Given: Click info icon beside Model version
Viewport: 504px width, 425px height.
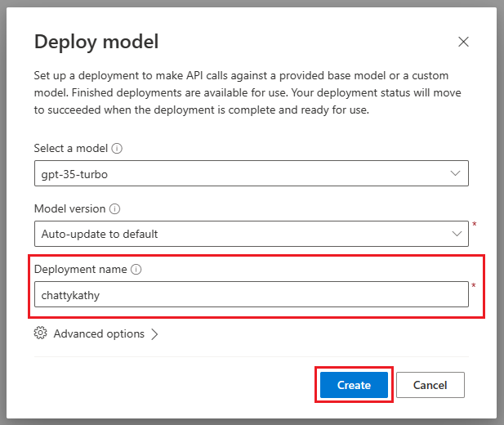Looking at the screenshot, I should coord(114,208).
